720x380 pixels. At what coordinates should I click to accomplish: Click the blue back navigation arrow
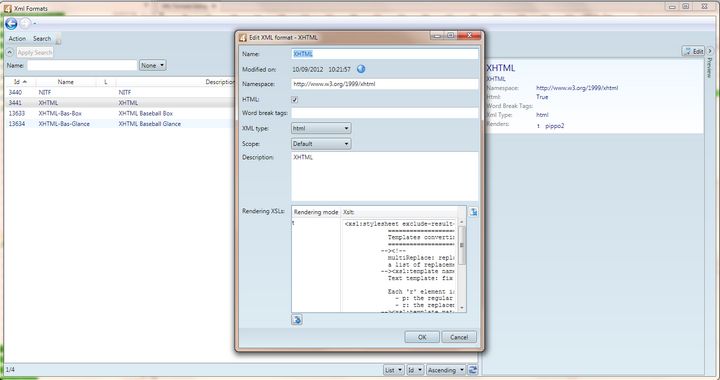coord(11,23)
